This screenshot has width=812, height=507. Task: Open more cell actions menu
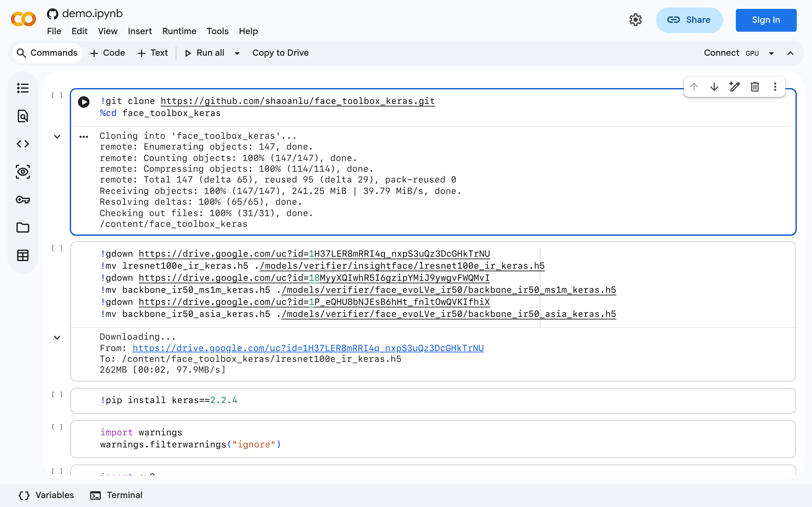click(775, 87)
